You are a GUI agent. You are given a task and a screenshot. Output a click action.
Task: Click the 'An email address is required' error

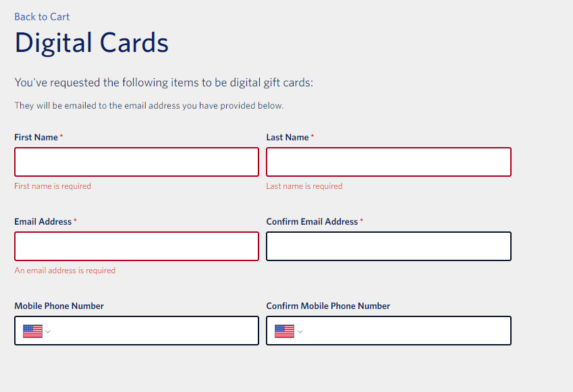click(x=65, y=271)
